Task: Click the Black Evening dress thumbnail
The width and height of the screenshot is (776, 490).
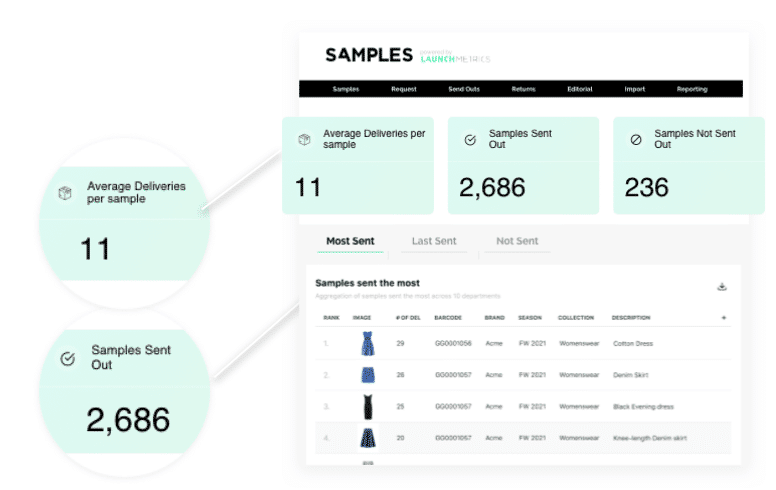Action: pos(368,408)
